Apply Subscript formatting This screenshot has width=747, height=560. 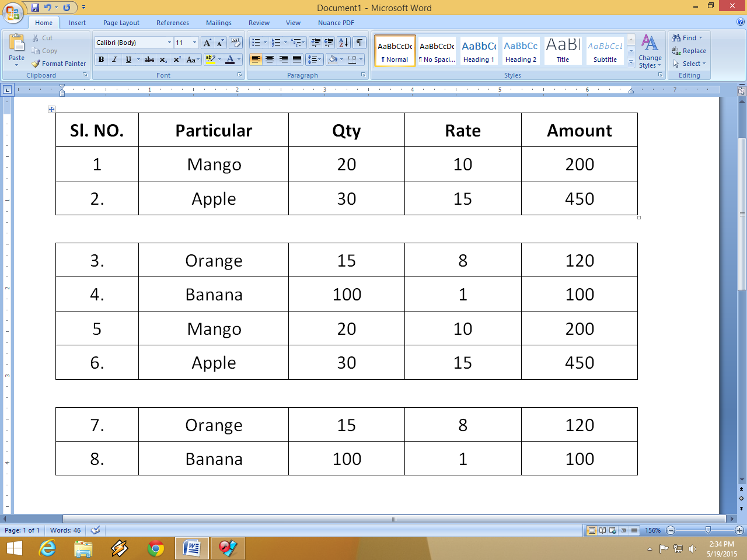(162, 60)
